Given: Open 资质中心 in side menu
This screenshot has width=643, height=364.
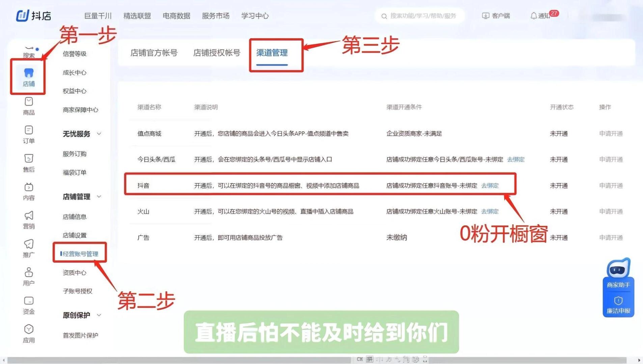Looking at the screenshot, I should point(75,273).
